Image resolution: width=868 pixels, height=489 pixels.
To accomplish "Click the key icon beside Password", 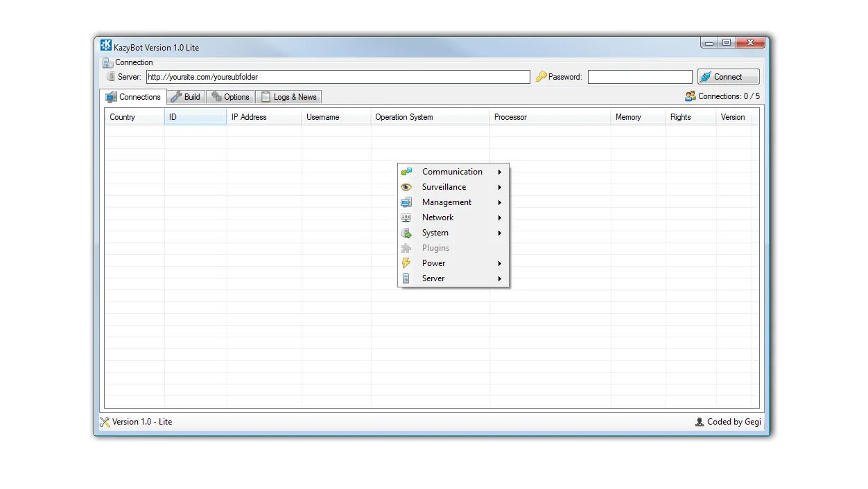I will pos(540,77).
